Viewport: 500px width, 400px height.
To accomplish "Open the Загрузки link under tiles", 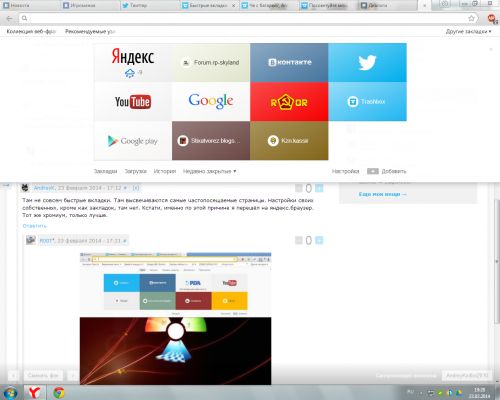I will 135,171.
